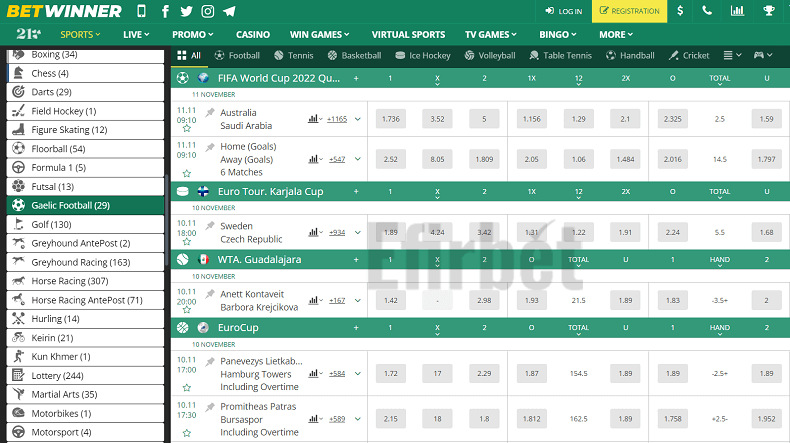790x443 pixels.
Task: Select the All sports tab
Action: 189,55
